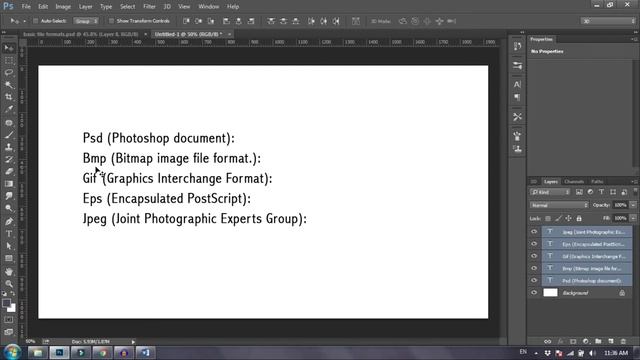Open the layer Kind filter dropdown

tap(550, 192)
